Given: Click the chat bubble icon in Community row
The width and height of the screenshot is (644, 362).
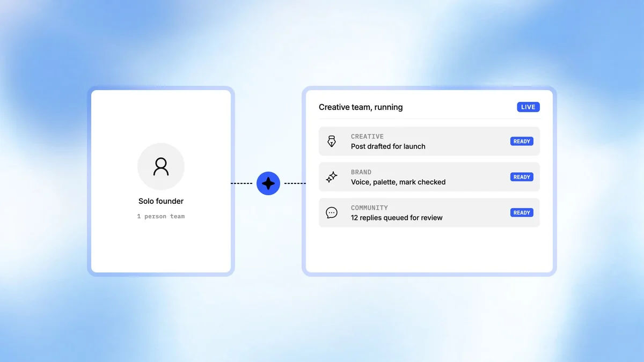Looking at the screenshot, I should [332, 212].
